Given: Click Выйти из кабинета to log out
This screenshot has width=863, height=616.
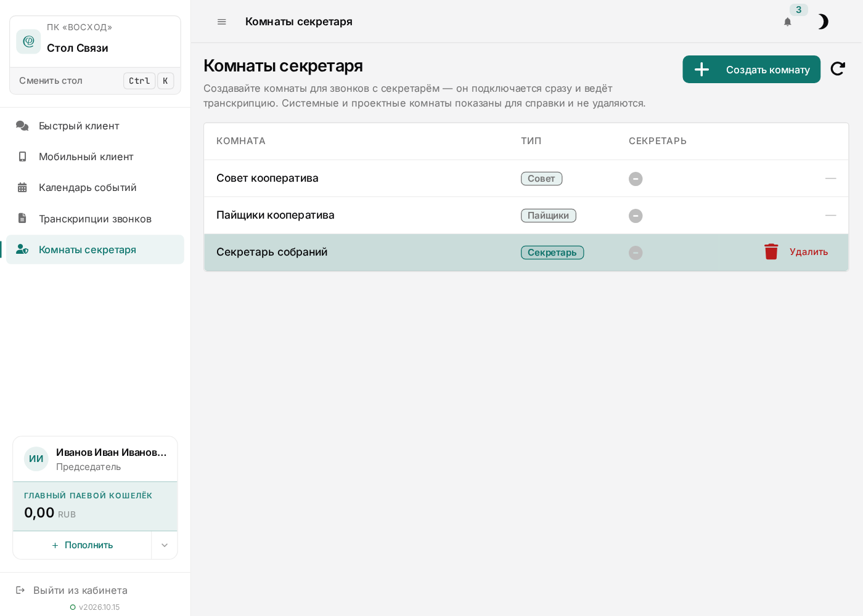Looking at the screenshot, I should pyautogui.click(x=80, y=590).
